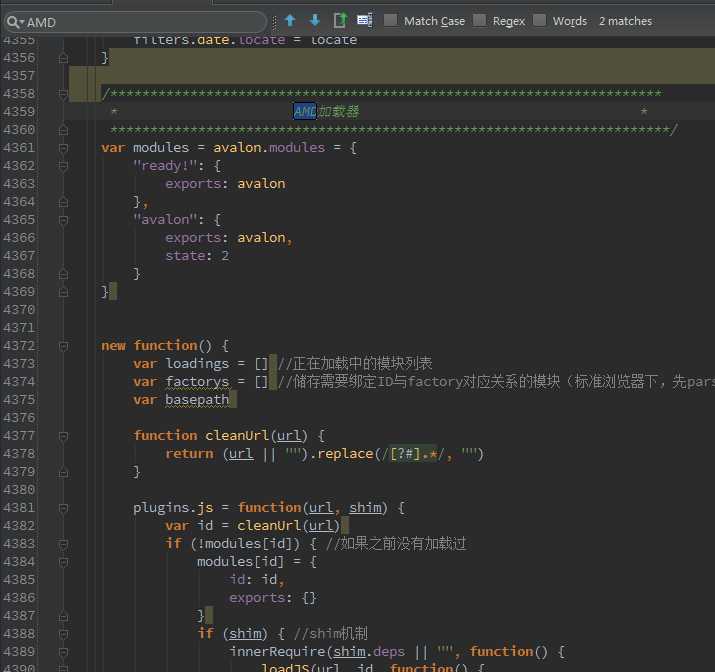Click the 'basepath' variable on line 4375

click(197, 400)
